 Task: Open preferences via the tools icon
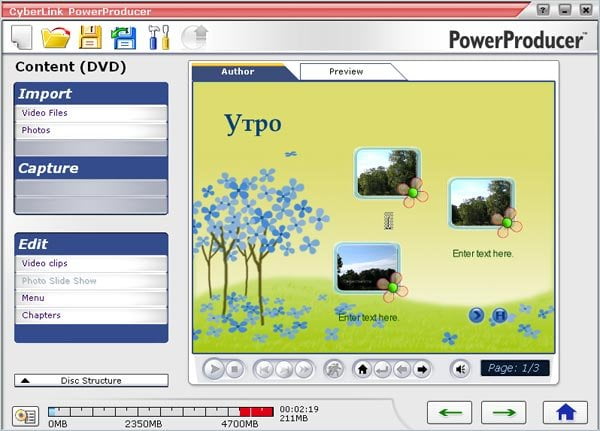159,38
